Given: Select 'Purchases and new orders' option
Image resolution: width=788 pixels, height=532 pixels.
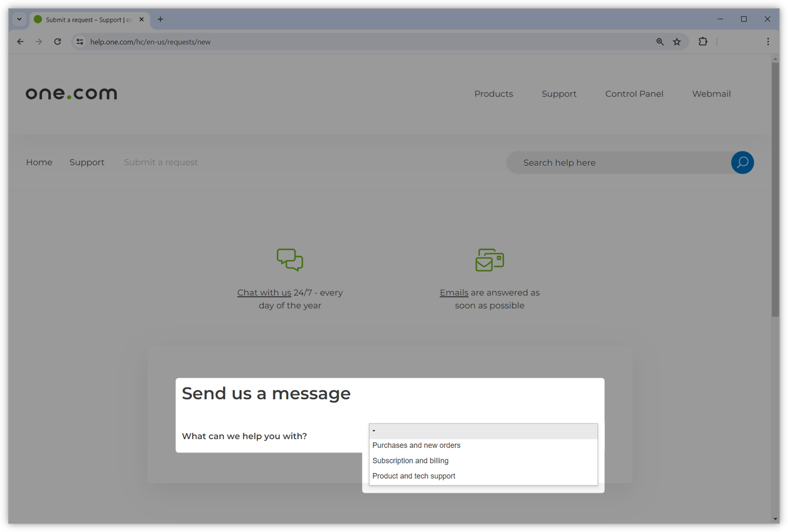Looking at the screenshot, I should pyautogui.click(x=416, y=445).
